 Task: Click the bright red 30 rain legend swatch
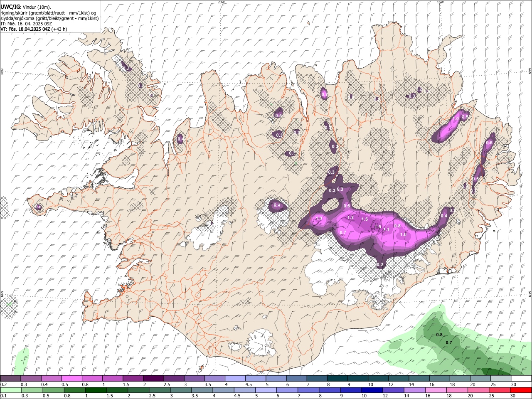click(x=521, y=390)
